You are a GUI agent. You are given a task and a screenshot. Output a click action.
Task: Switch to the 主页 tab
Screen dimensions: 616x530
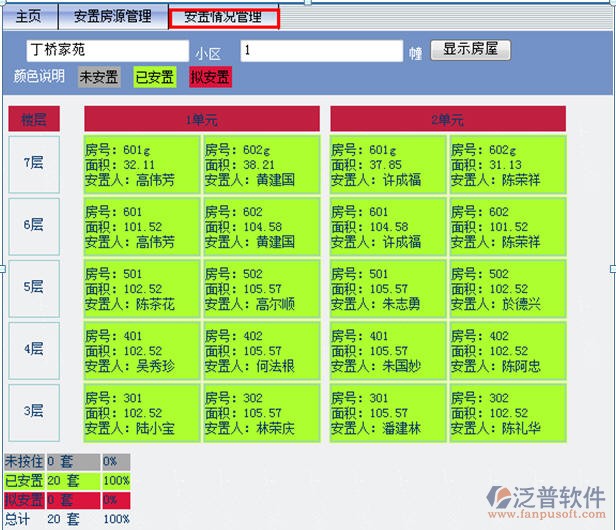(x=29, y=17)
